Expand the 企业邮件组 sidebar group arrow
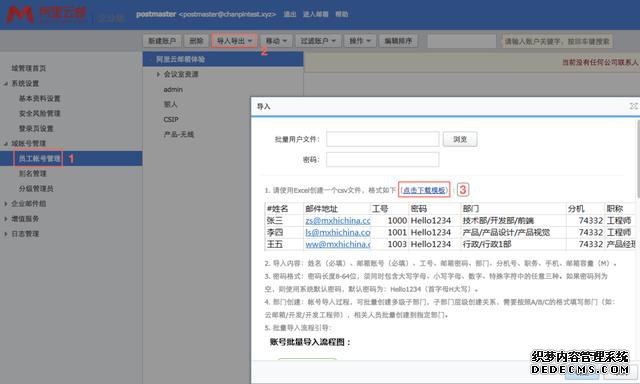Screen dimensions: 640x384 [6, 204]
